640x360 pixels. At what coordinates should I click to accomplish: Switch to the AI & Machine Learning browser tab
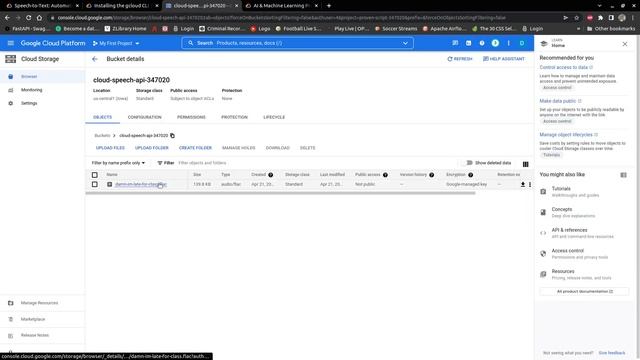[281, 6]
